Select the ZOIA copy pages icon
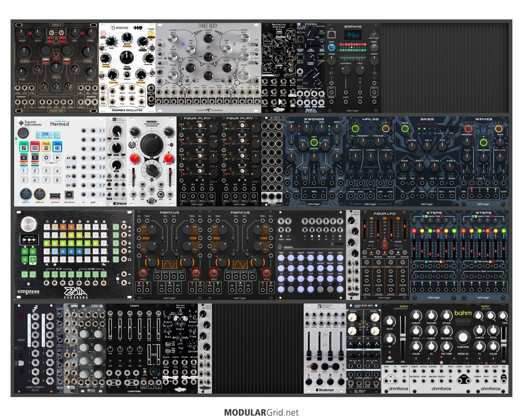Screen dimensions: 523x420 [55, 222]
